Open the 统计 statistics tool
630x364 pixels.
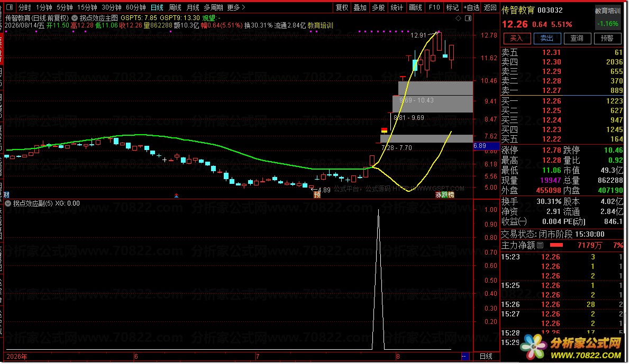(x=397, y=7)
